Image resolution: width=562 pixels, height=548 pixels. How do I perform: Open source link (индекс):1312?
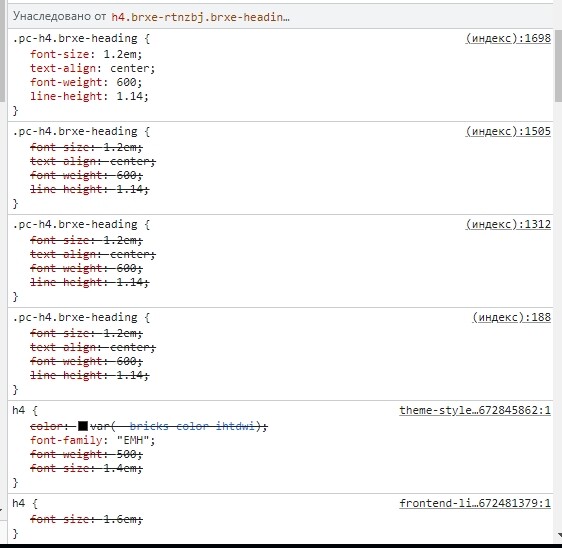[x=508, y=224]
